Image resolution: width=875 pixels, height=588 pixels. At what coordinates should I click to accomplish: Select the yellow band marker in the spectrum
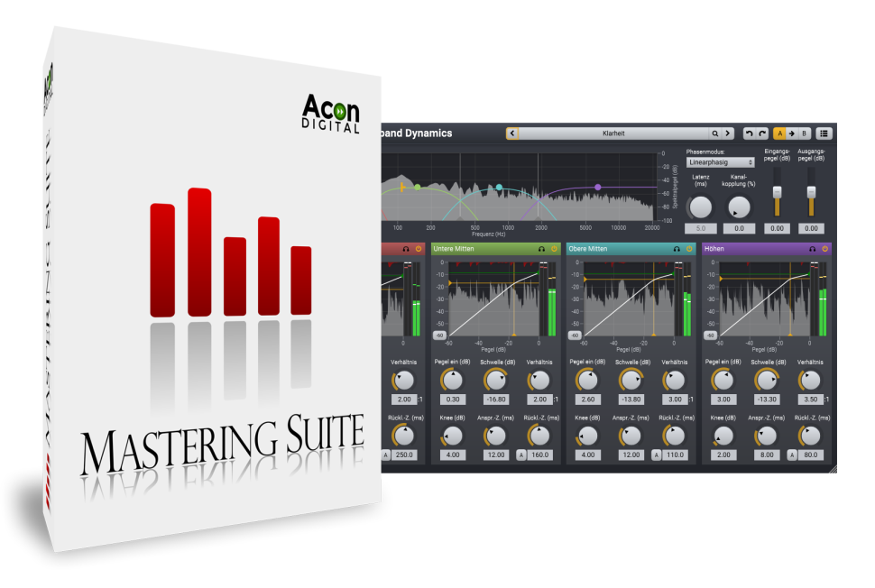pos(401,188)
